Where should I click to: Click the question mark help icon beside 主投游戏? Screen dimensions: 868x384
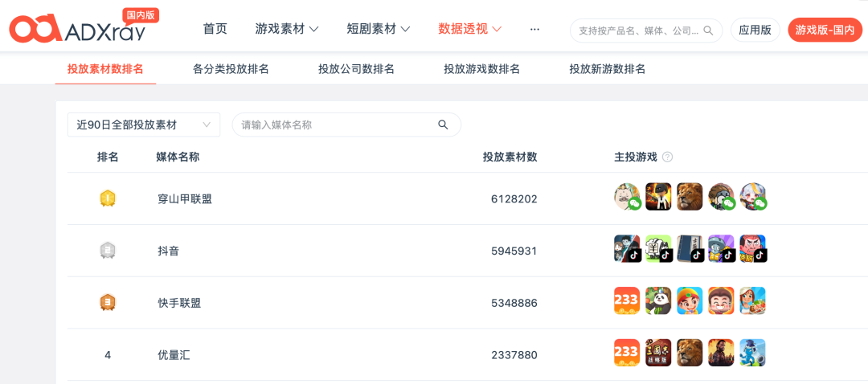668,157
